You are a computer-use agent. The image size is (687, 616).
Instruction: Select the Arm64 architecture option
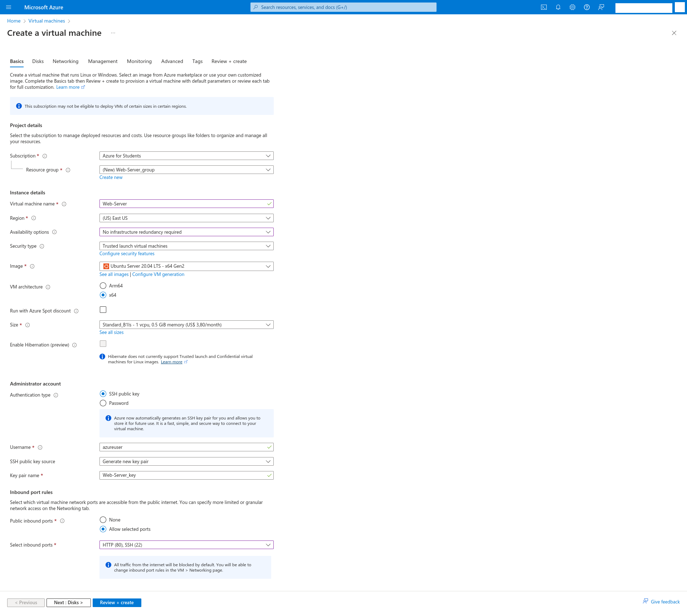click(103, 286)
